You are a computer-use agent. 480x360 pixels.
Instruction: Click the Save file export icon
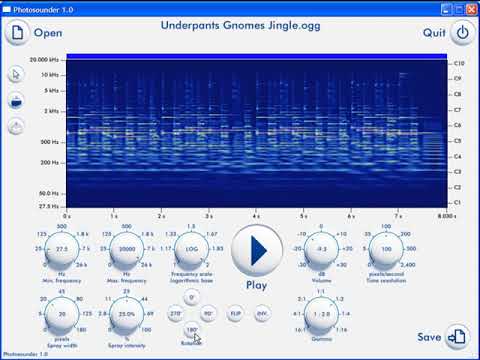[457, 336]
